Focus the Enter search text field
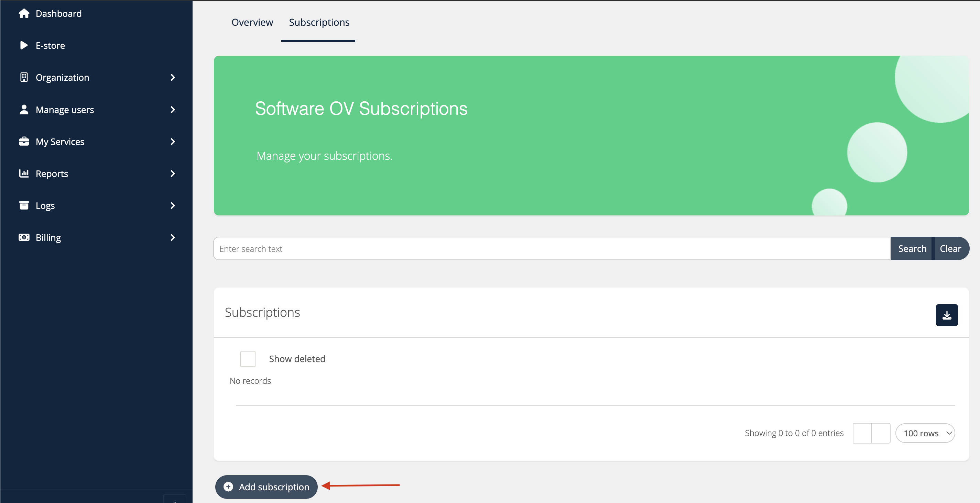980x503 pixels. click(x=552, y=249)
